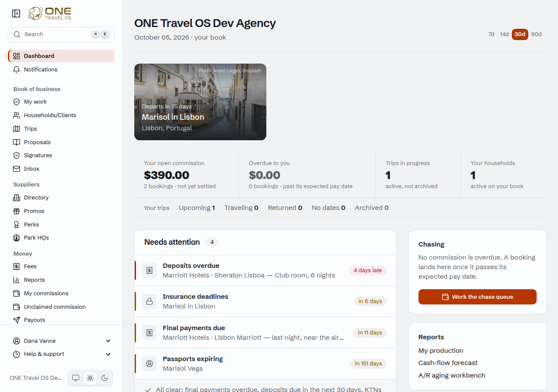The image size is (558, 392).
Task: Click the Deposits overdue row dollar icon
Action: point(149,270)
